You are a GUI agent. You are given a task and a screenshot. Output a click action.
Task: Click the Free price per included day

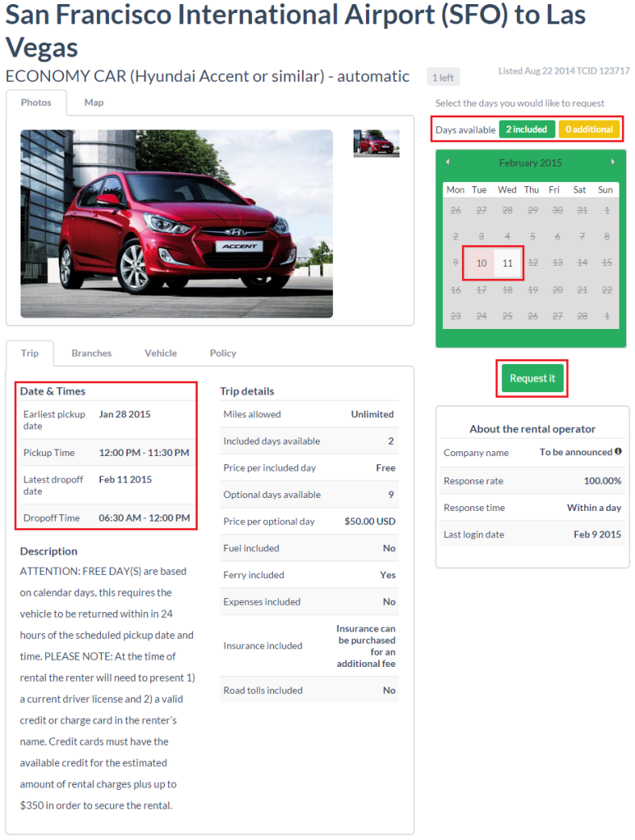[x=386, y=468]
